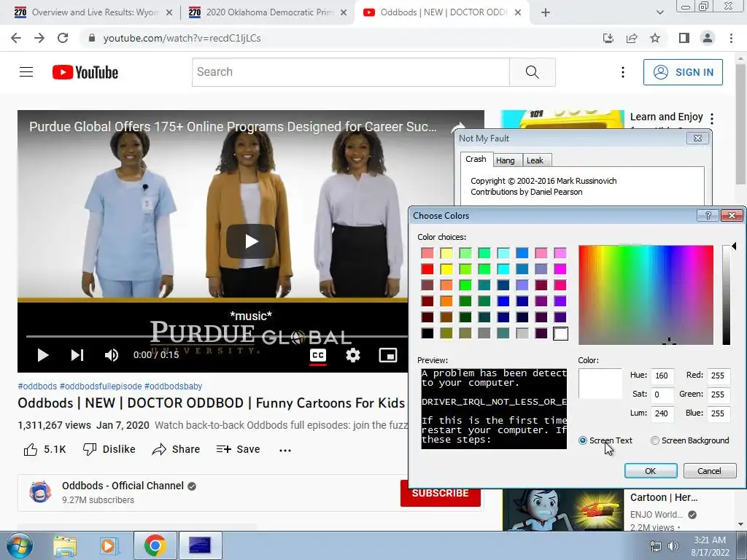Install or download page icon in address bar
This screenshot has width=747, height=560.
pos(608,38)
